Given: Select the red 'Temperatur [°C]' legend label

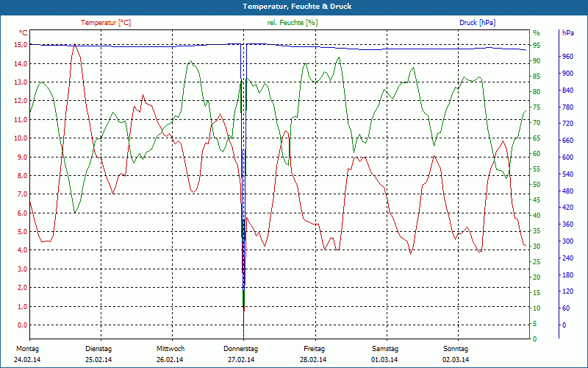Looking at the screenshot, I should [x=106, y=23].
